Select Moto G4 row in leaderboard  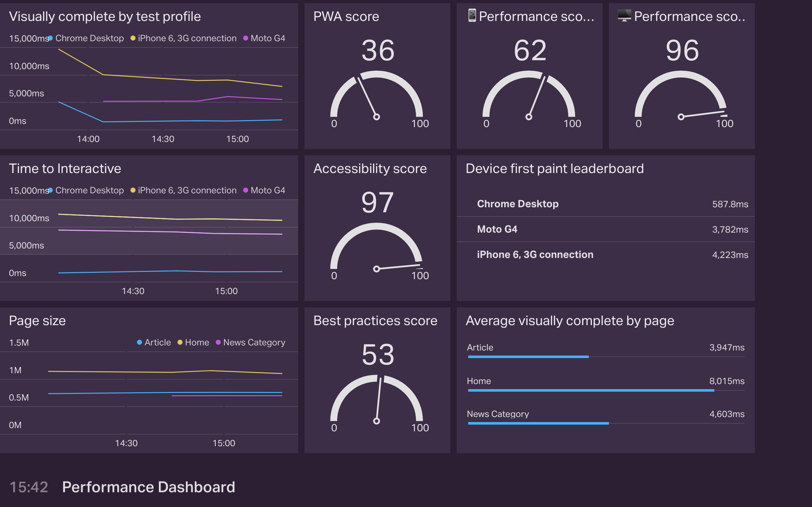497,229
